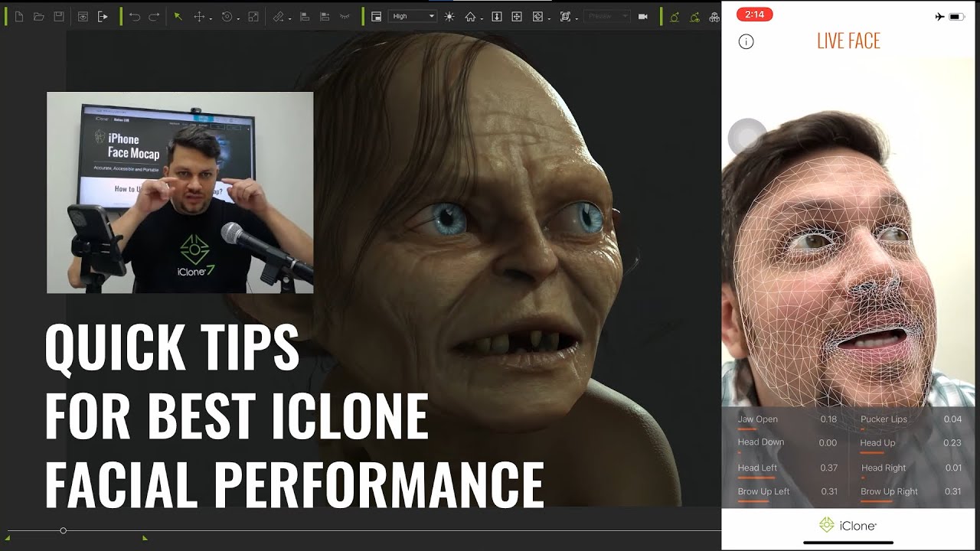
Task: Click the preview eye window icon in toolbar
Action: point(83,16)
